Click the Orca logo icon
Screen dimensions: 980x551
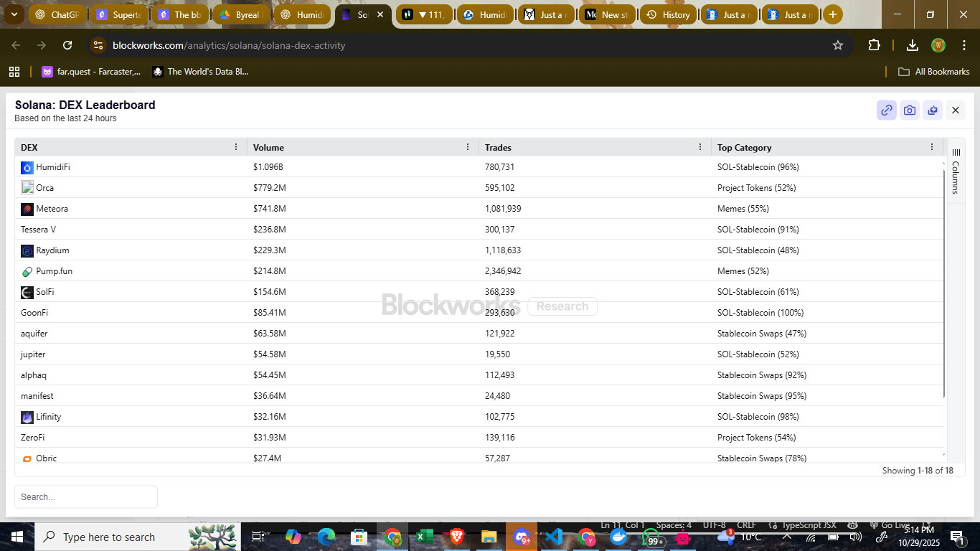pos(27,188)
